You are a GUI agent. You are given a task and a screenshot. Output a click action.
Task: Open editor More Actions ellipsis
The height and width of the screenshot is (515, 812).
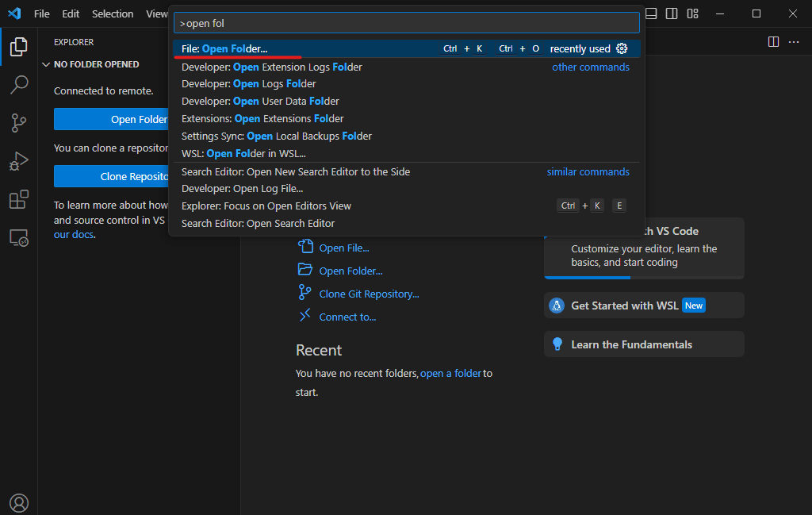tap(793, 42)
